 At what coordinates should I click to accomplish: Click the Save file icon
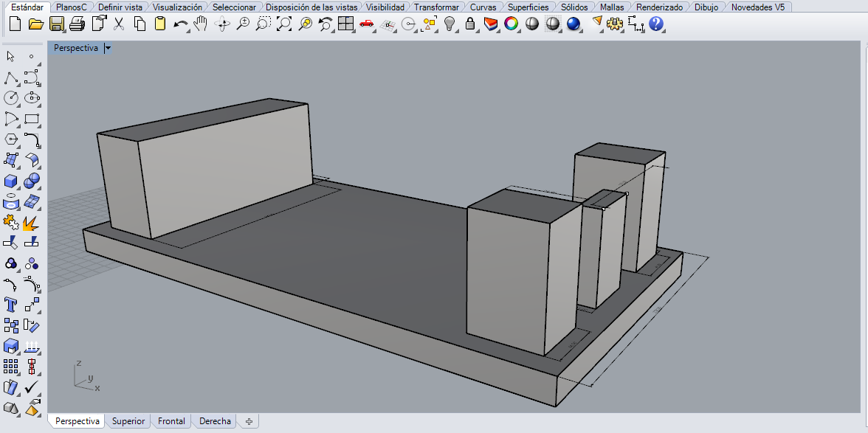(56, 24)
